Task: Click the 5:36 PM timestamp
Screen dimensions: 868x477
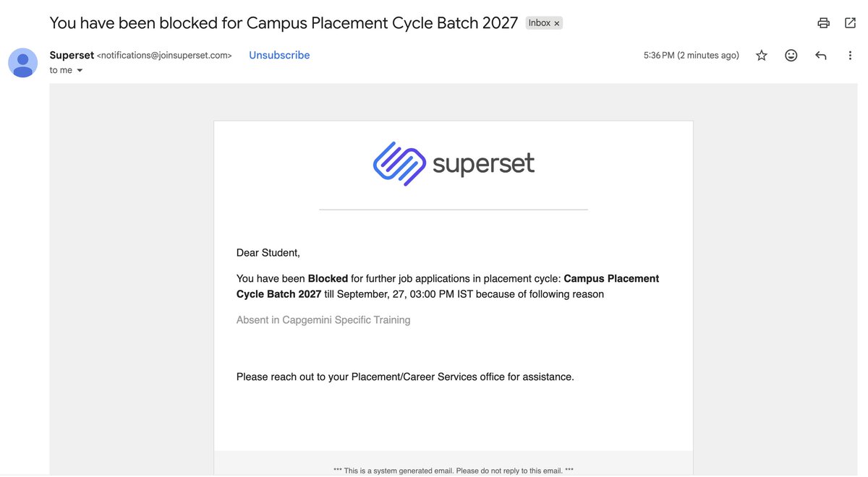Action: point(692,56)
